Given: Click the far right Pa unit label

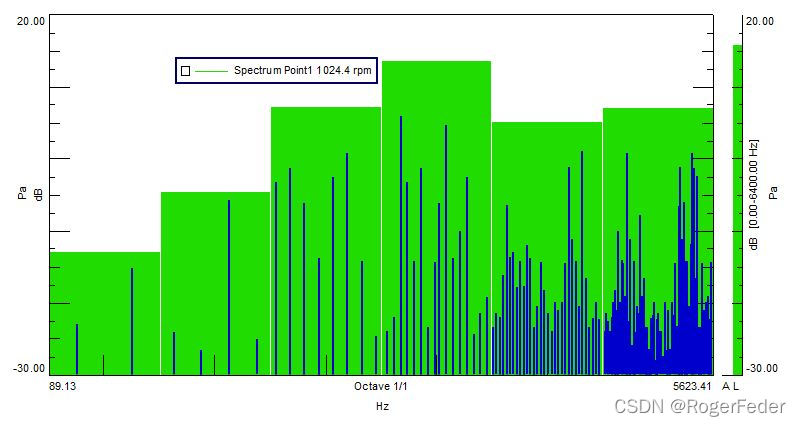Looking at the screenshot, I should pos(773,193).
